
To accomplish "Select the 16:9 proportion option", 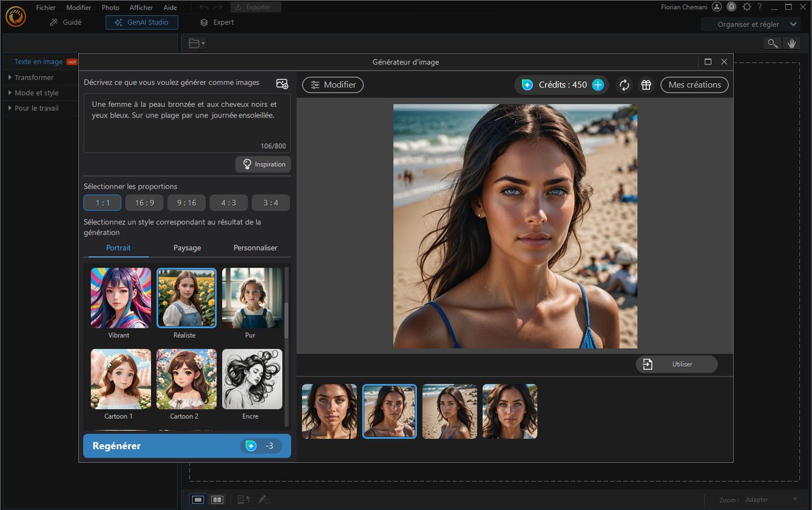I will tap(144, 203).
